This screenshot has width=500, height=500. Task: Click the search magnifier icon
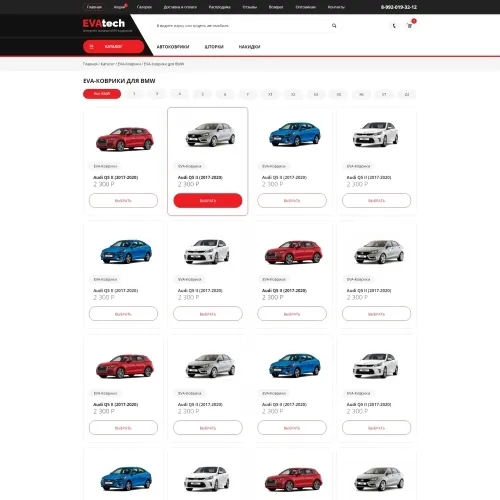tap(334, 26)
